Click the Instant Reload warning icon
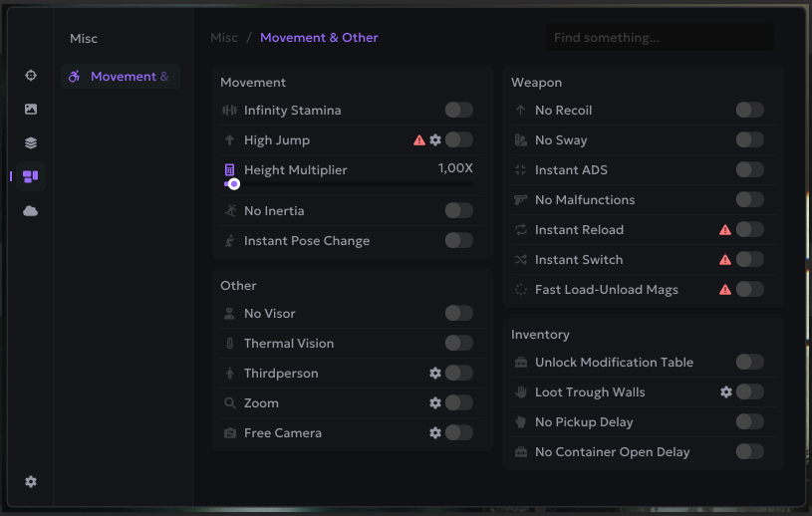The height and width of the screenshot is (516, 812). coord(725,230)
